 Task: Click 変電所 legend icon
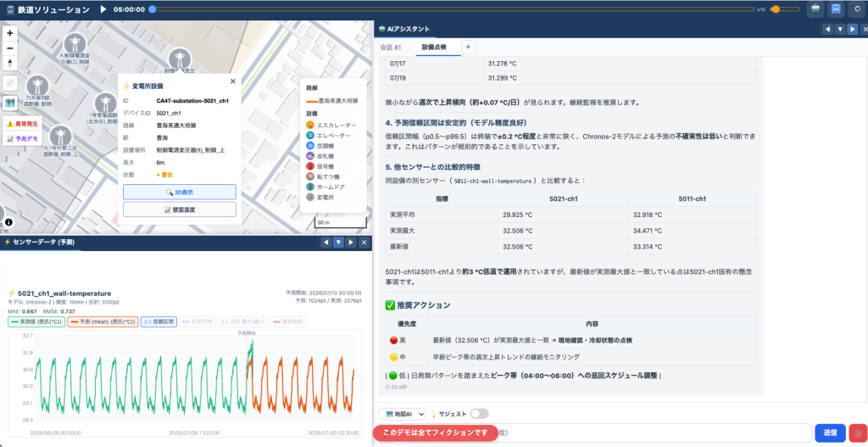click(x=310, y=197)
